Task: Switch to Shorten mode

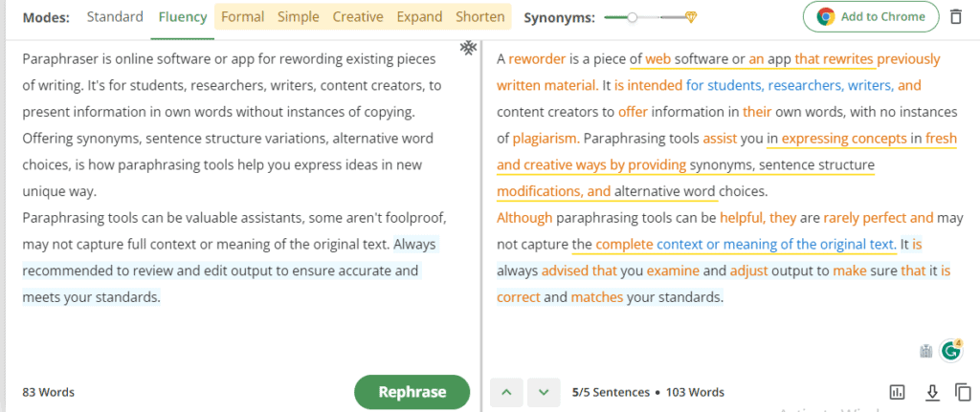Action: pos(480,17)
